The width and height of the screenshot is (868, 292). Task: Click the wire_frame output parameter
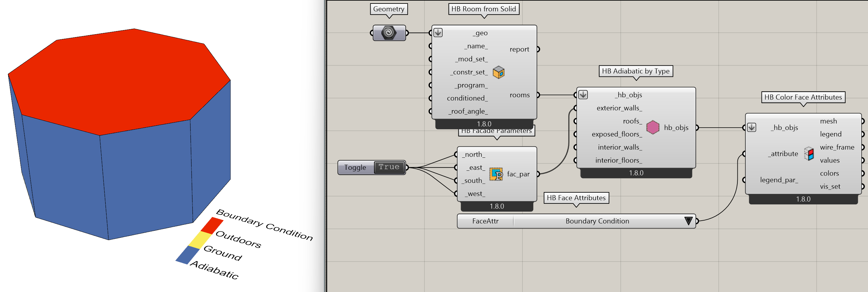point(837,147)
